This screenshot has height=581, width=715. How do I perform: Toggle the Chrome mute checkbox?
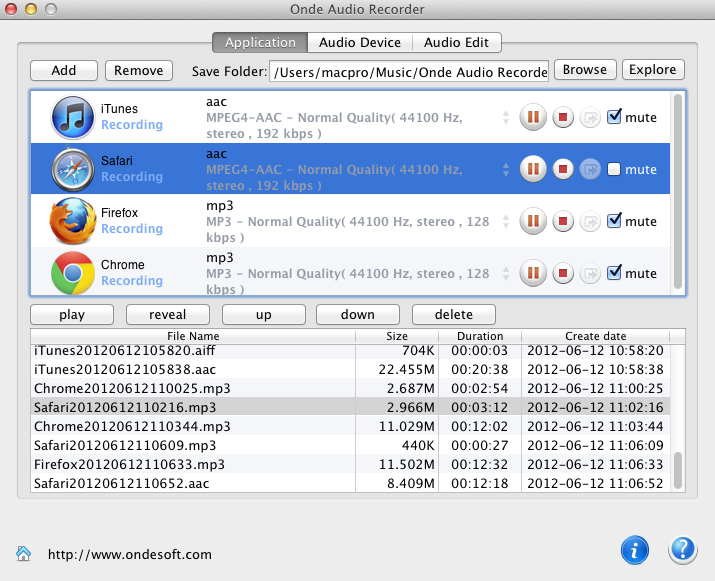pyautogui.click(x=614, y=272)
